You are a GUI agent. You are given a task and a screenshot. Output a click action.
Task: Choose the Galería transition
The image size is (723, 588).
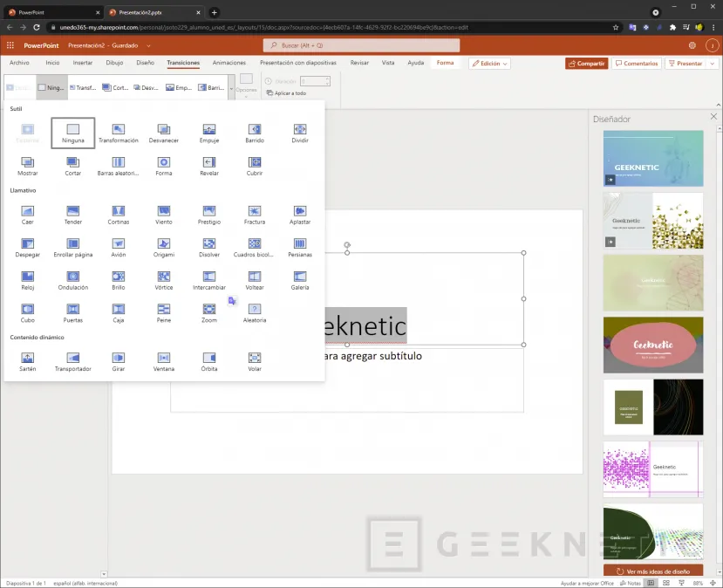coord(300,280)
